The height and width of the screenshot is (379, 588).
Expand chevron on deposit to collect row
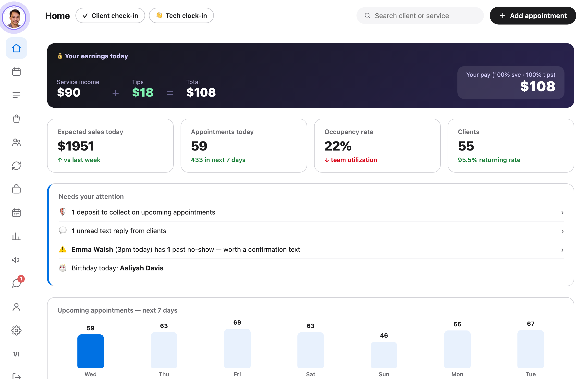click(562, 213)
